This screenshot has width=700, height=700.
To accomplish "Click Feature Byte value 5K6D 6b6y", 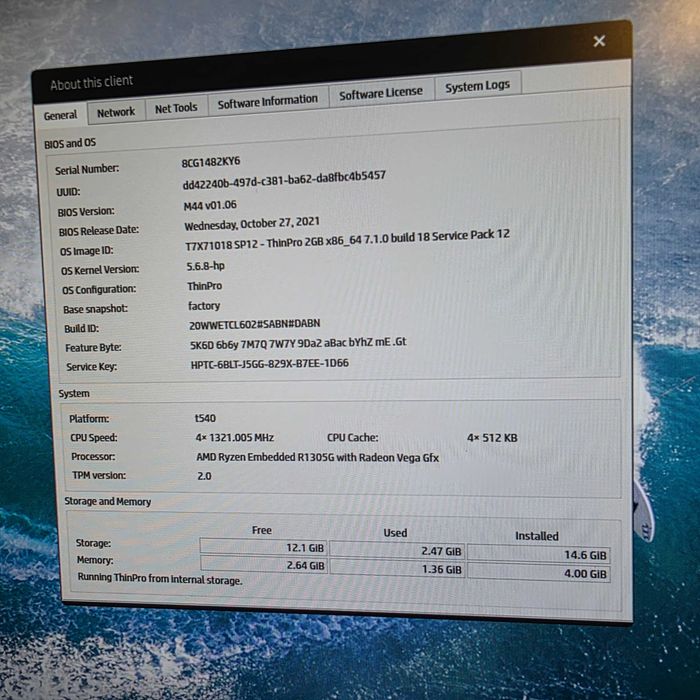I will pos(298,344).
